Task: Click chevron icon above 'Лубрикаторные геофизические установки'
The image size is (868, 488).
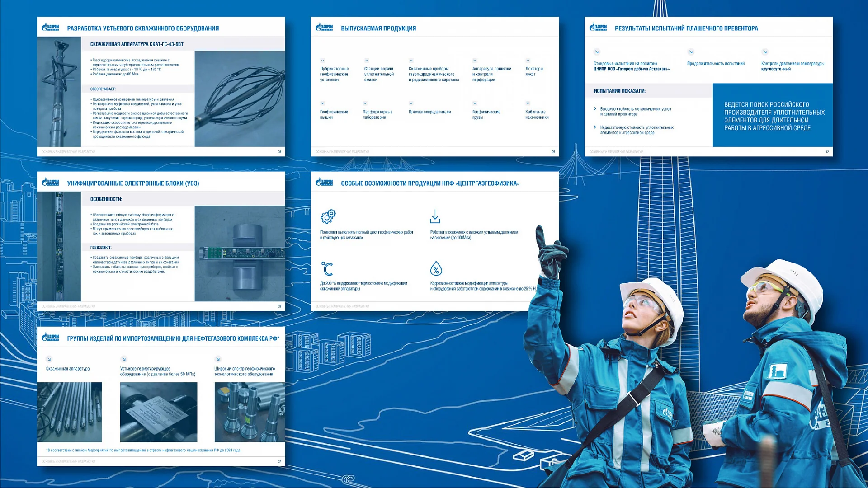Action: click(322, 61)
